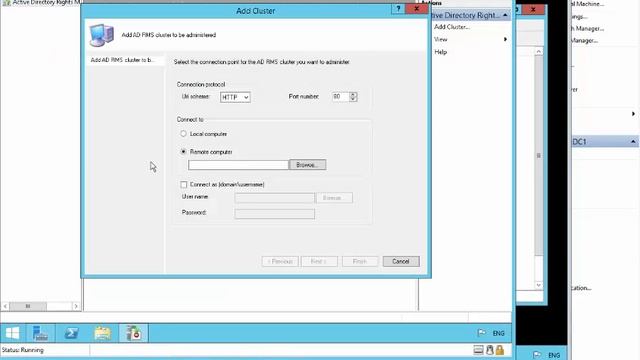Click the tree pane scroll-right arrow

coord(76,306)
